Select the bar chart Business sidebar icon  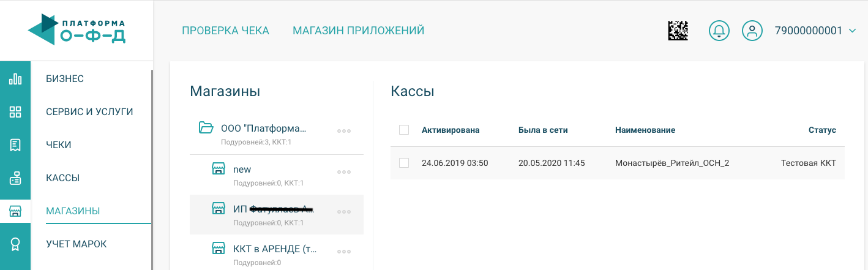(x=15, y=79)
